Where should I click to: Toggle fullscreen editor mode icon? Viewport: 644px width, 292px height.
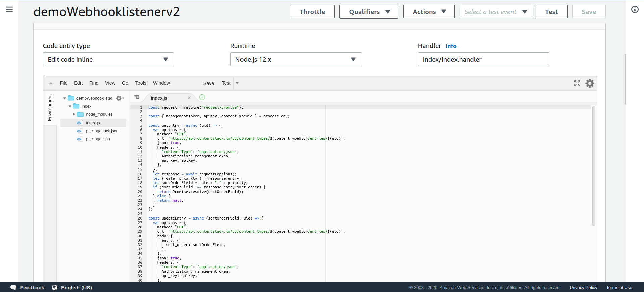pyautogui.click(x=577, y=83)
